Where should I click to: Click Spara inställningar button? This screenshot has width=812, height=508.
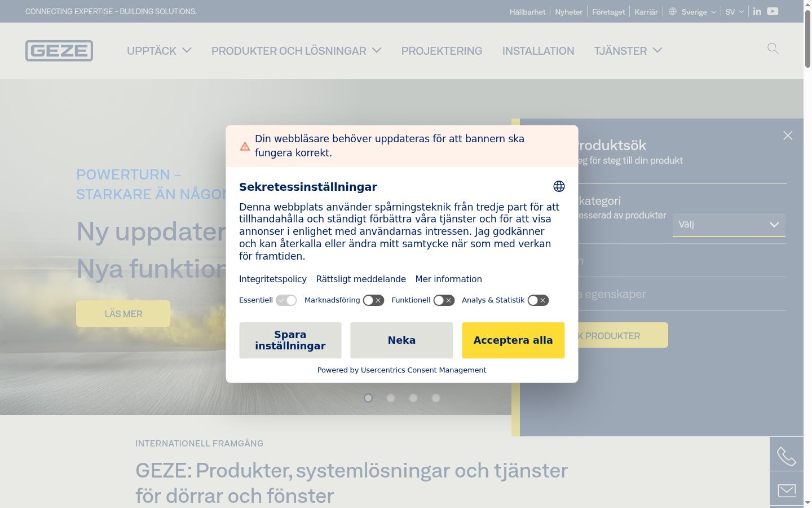290,340
